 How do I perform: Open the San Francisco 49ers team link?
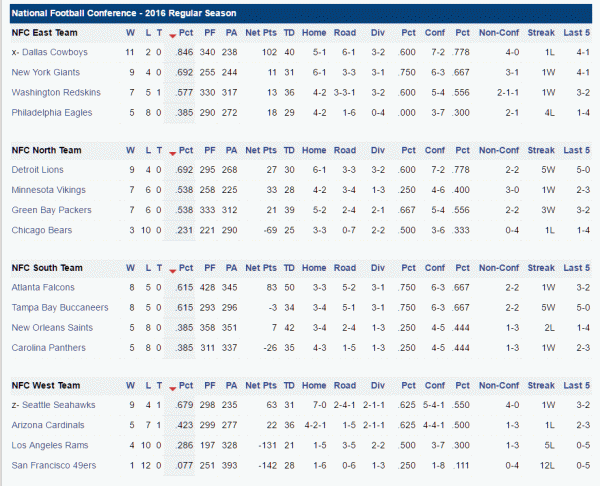point(54,465)
